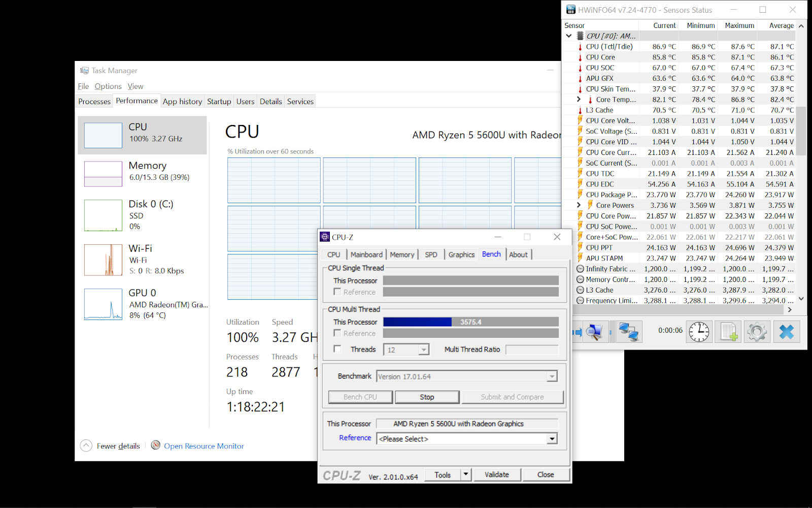Click the Bench CPU button

360,397
